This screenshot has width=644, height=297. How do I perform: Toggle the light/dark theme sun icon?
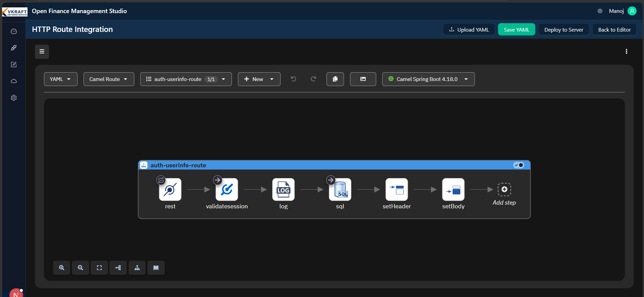pyautogui.click(x=600, y=11)
